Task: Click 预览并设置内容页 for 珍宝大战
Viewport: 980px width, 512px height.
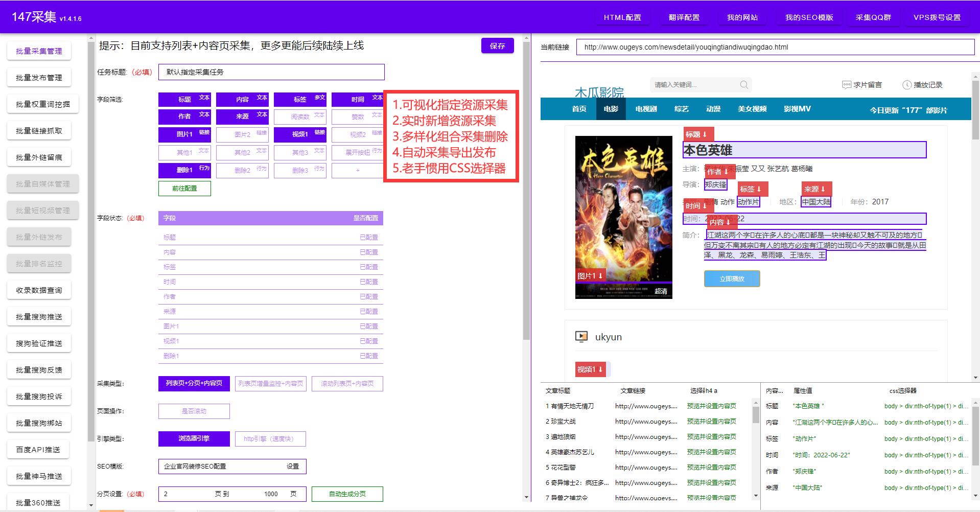Action: (711, 422)
